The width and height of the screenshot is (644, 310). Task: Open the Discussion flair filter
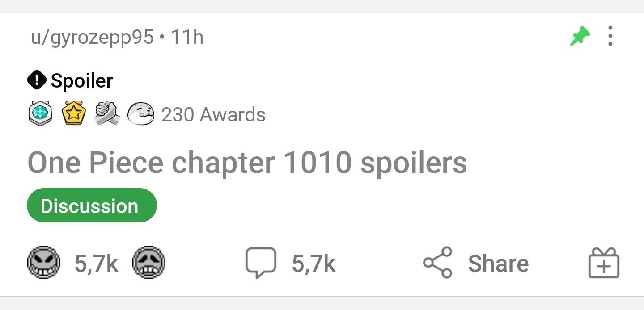point(92,205)
